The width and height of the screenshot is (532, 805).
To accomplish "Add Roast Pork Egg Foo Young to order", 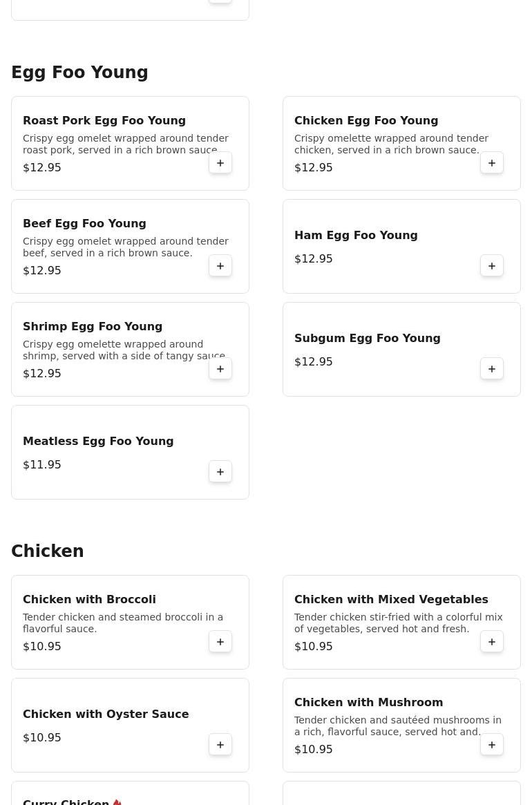I will click(x=220, y=163).
